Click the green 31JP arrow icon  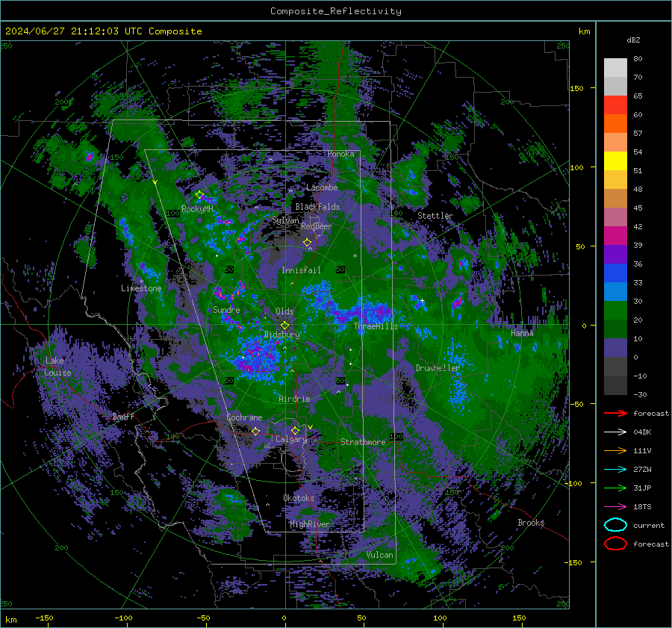615,488
